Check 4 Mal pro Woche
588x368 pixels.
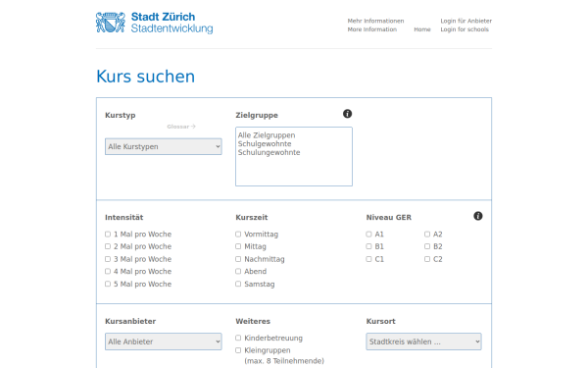[x=108, y=272]
